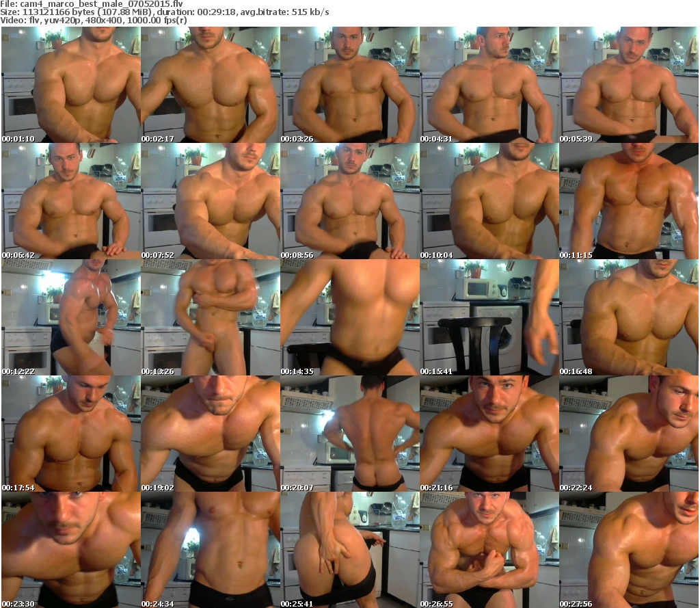Open the 00:15:41 frame showing the chair

489,317
